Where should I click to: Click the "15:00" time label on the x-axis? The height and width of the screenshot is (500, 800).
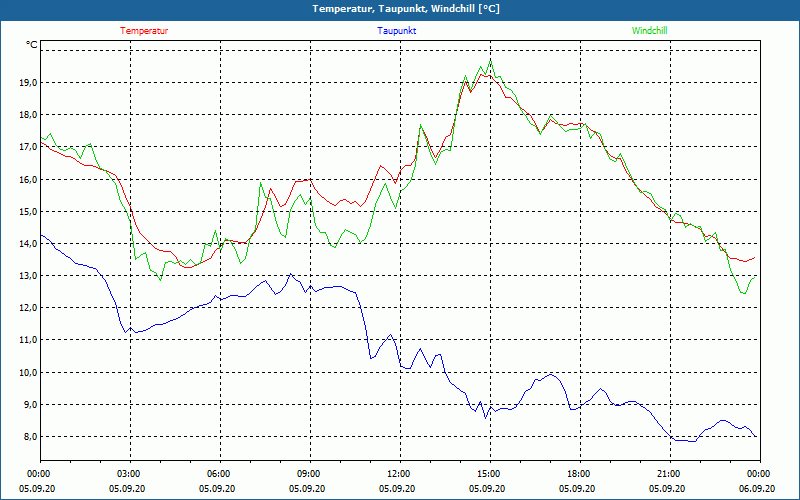pyautogui.click(x=489, y=474)
